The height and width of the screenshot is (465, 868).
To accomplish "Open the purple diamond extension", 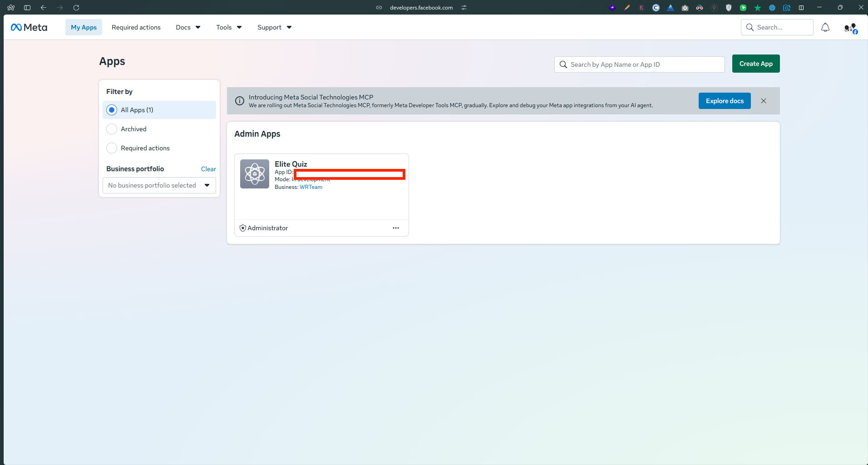I will pyautogui.click(x=612, y=8).
